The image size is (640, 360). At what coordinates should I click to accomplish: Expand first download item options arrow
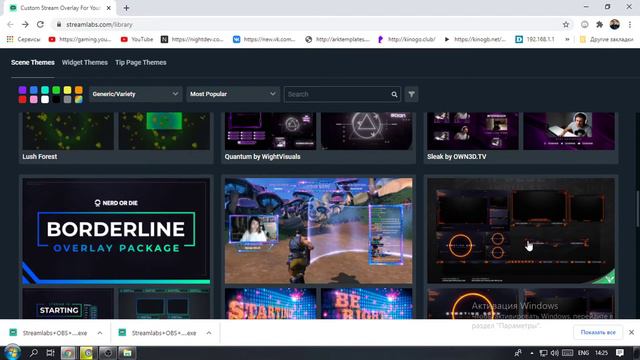[100, 333]
